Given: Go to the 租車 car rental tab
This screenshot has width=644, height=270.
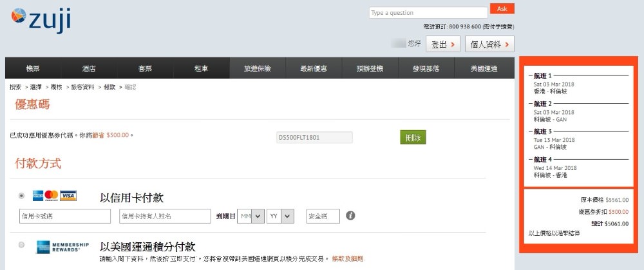Looking at the screenshot, I should 201,68.
